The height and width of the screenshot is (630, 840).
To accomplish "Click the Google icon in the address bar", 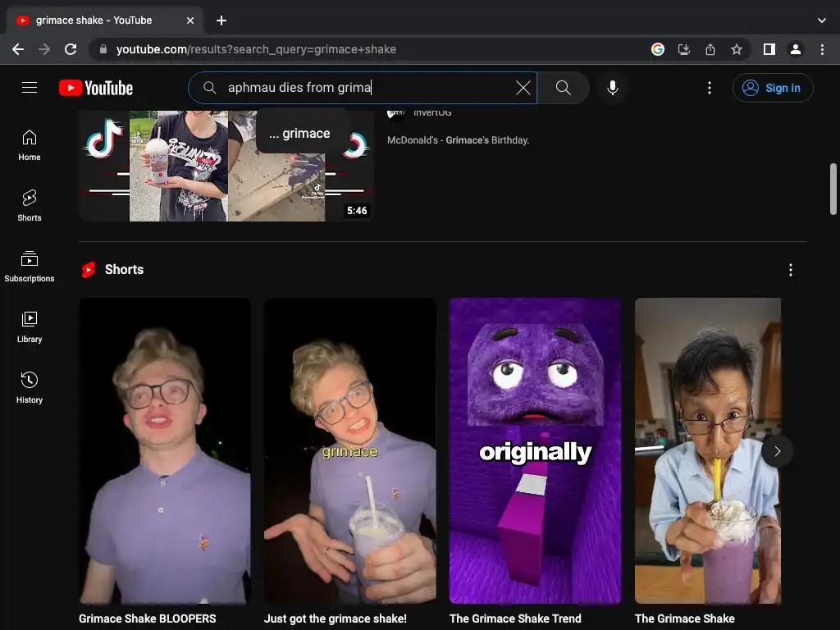I will click(x=658, y=49).
